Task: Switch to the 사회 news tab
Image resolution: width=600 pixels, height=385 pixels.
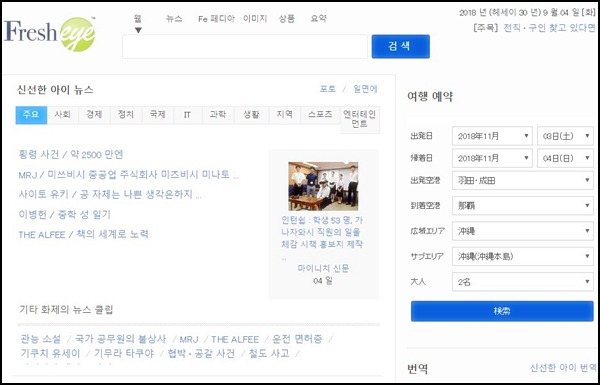Action: 63,115
